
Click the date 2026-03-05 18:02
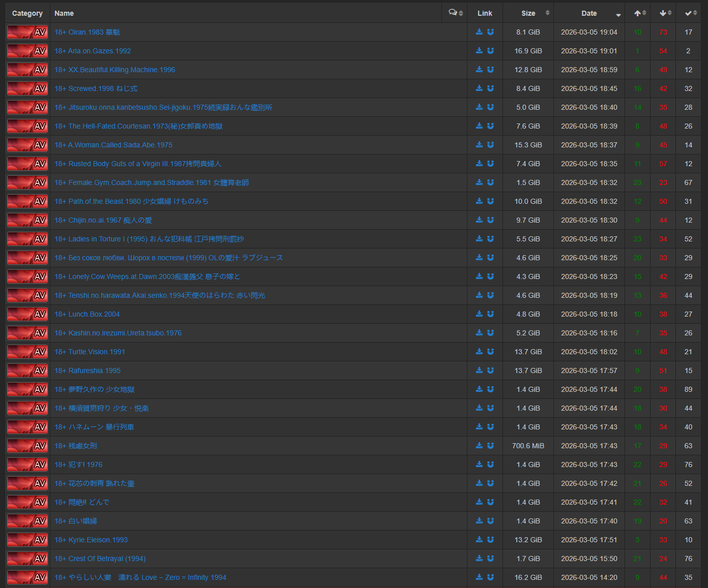click(589, 352)
